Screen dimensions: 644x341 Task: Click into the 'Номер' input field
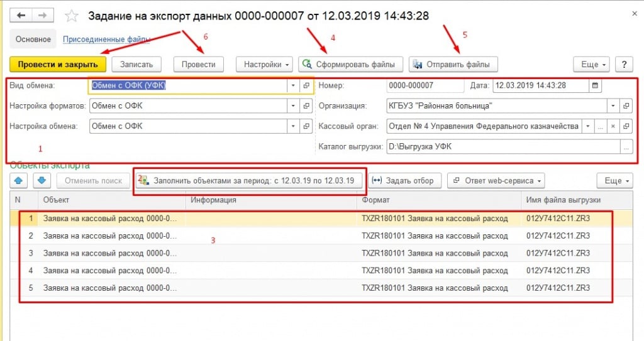(425, 85)
